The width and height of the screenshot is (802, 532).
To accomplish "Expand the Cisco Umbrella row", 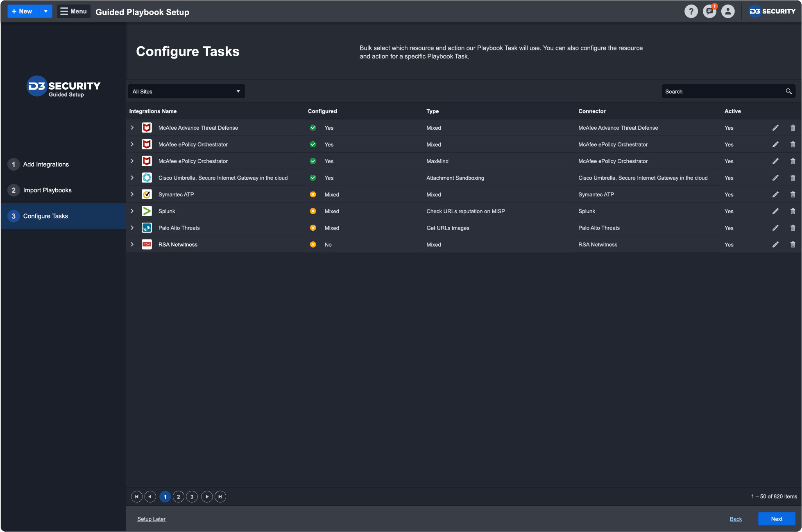I will tap(132, 178).
